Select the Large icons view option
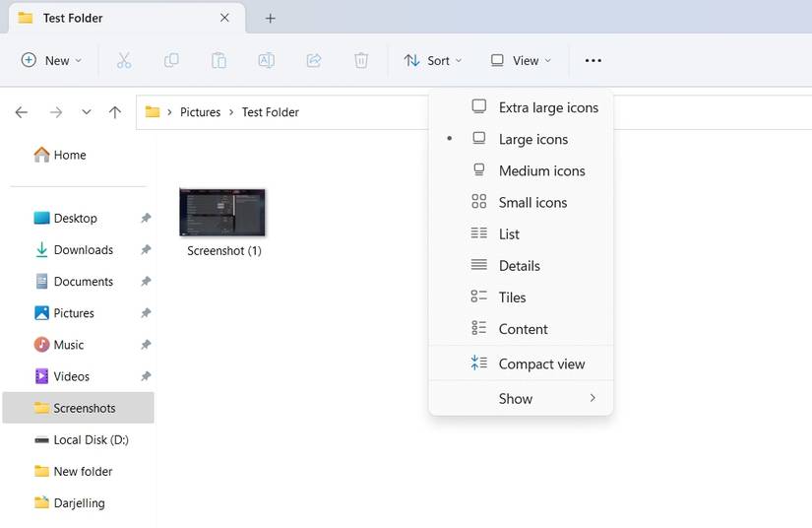Viewport: 812px width, 528px height. pyautogui.click(x=532, y=139)
